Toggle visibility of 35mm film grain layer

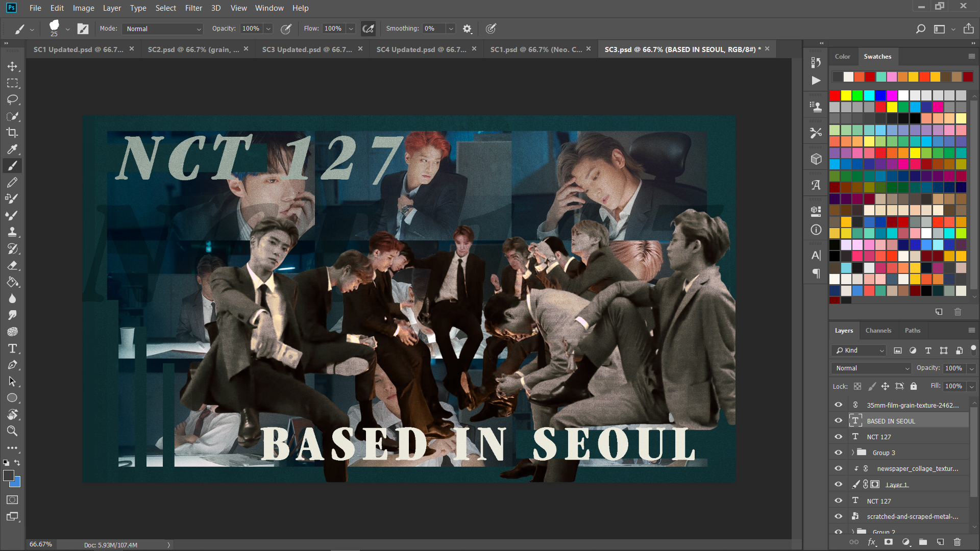point(838,405)
